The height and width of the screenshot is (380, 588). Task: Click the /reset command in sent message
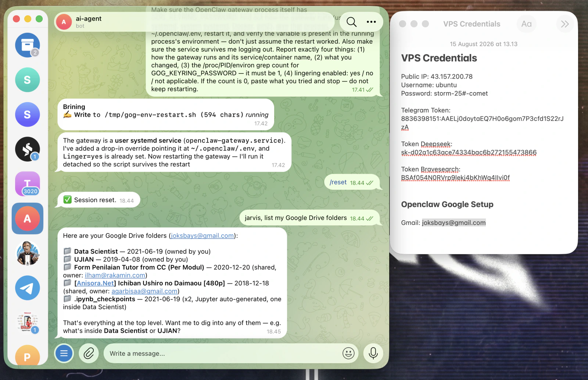coord(338,182)
